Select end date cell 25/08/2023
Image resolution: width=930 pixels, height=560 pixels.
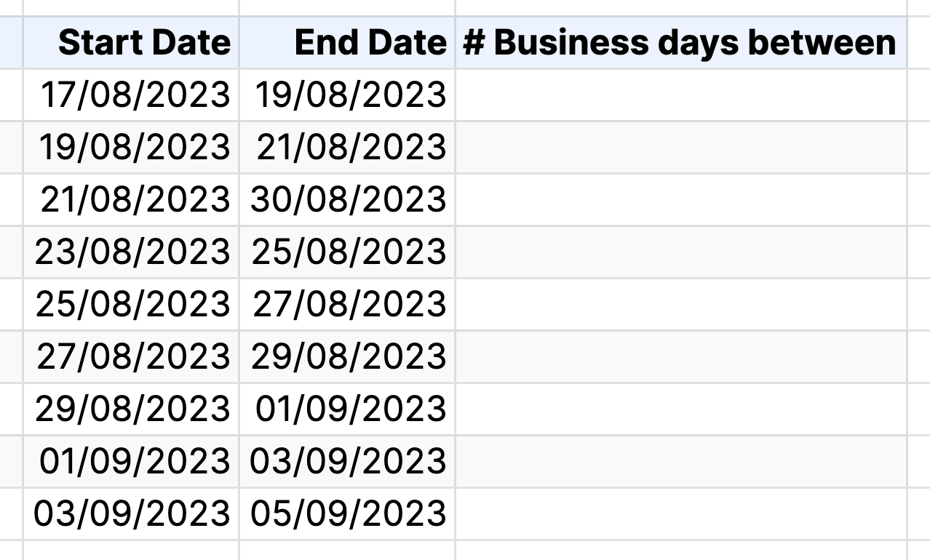point(347,252)
